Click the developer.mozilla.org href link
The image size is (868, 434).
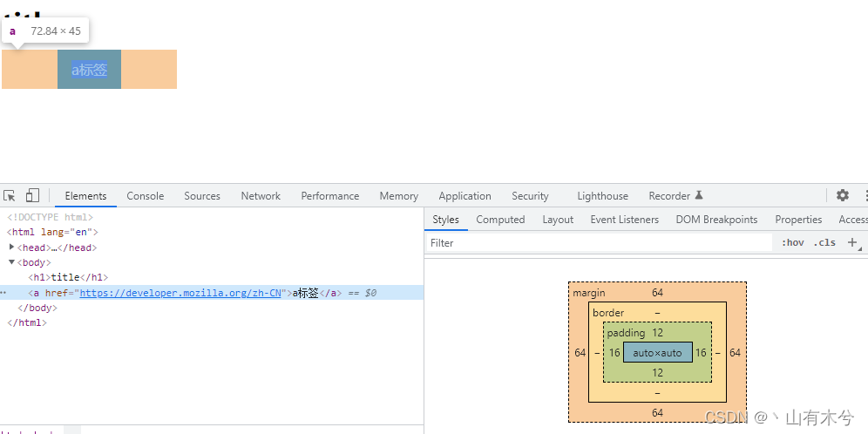tap(180, 293)
